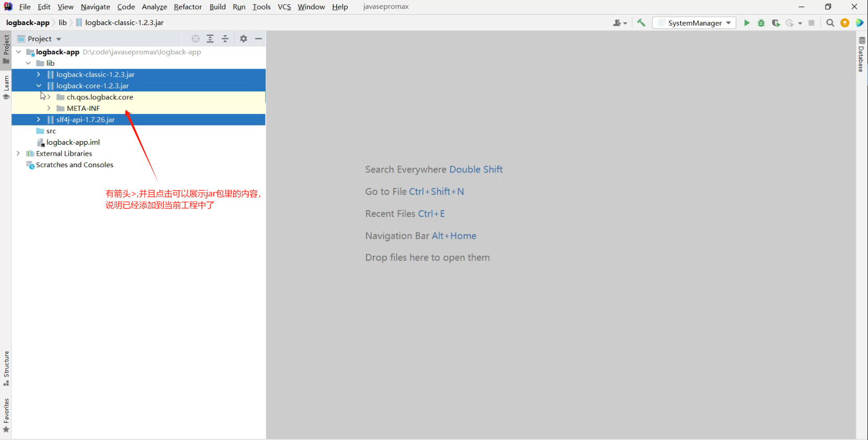Open the Help menu
The width and height of the screenshot is (868, 440).
pos(340,7)
